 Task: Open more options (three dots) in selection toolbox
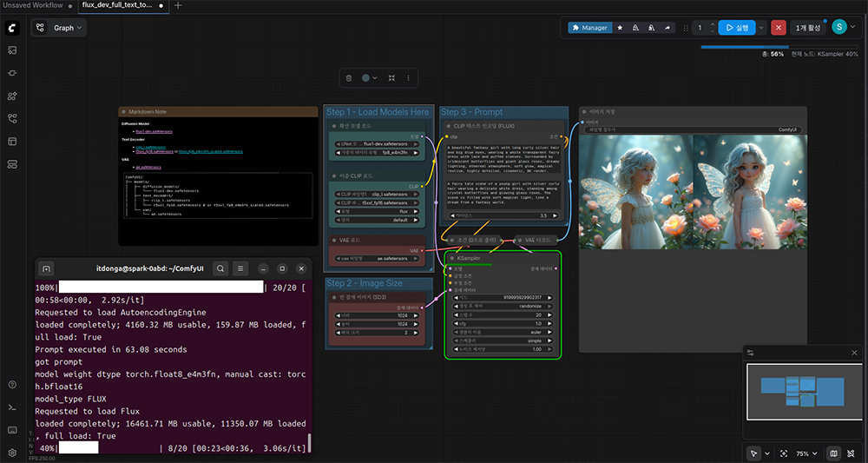click(x=409, y=78)
